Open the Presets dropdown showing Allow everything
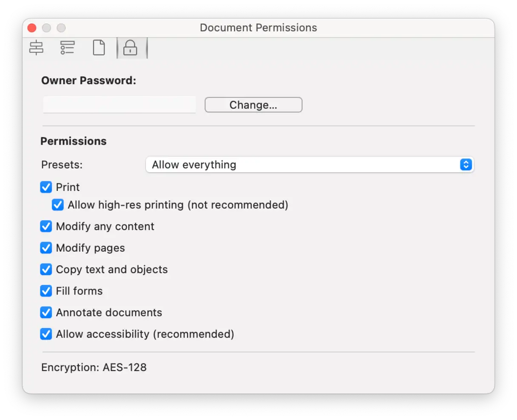This screenshot has width=517, height=420. [310, 165]
